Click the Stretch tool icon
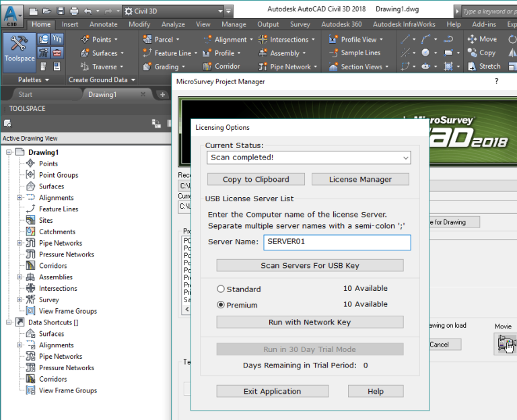The image size is (517, 420). pyautogui.click(x=472, y=67)
